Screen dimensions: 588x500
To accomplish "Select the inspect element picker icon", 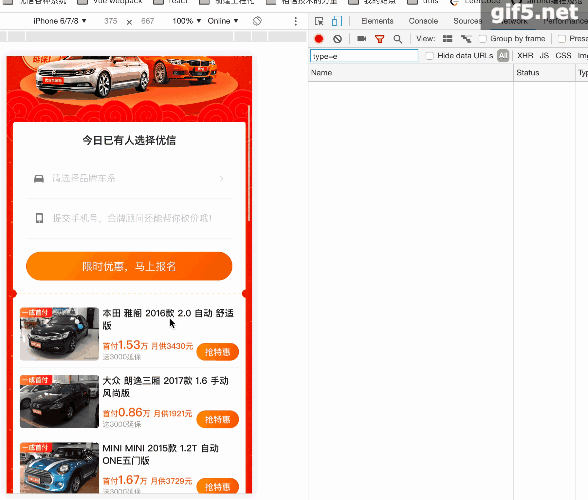I will [x=319, y=21].
